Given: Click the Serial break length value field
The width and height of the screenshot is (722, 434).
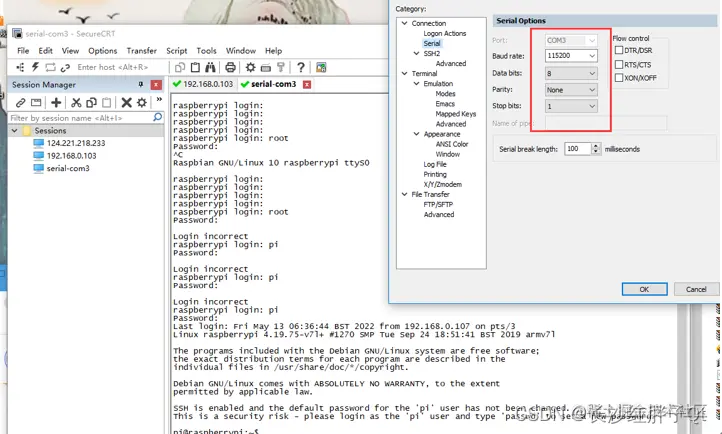Looking at the screenshot, I should click(578, 149).
